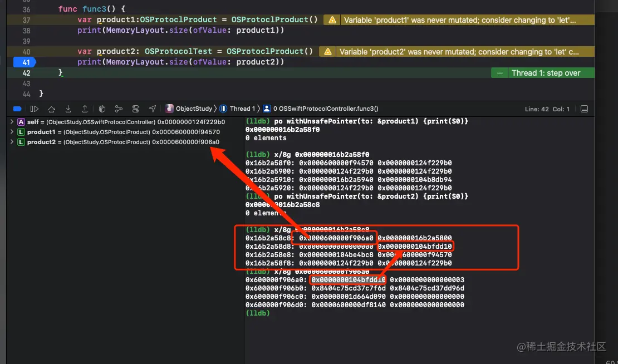Click the L badge icon beside product1
Viewport: 618px width, 364px height.
(x=21, y=132)
